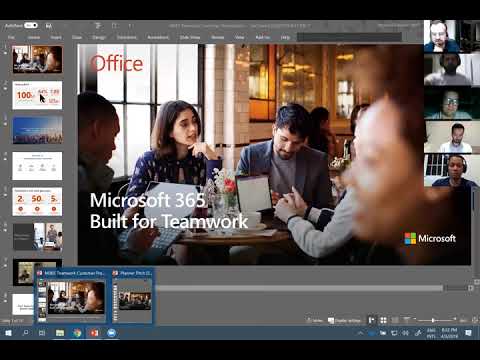This screenshot has height=360, width=480.
Task: Click the taskbar clock showing time and date
Action: point(449,333)
